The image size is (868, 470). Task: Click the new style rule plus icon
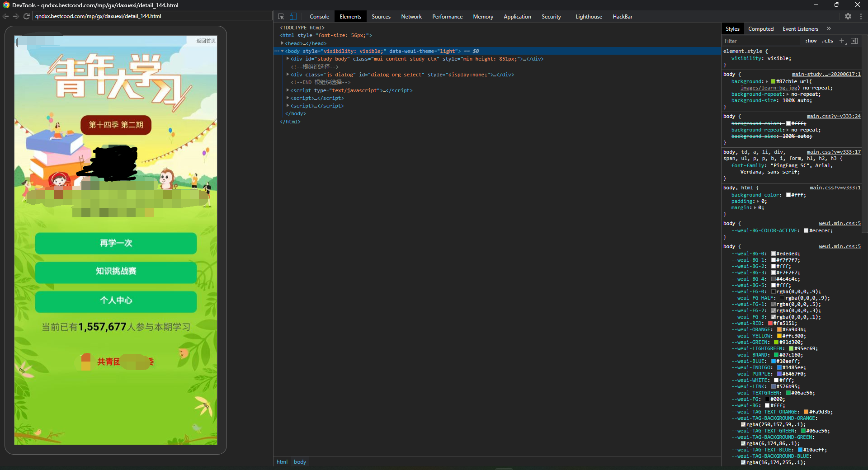tap(842, 41)
